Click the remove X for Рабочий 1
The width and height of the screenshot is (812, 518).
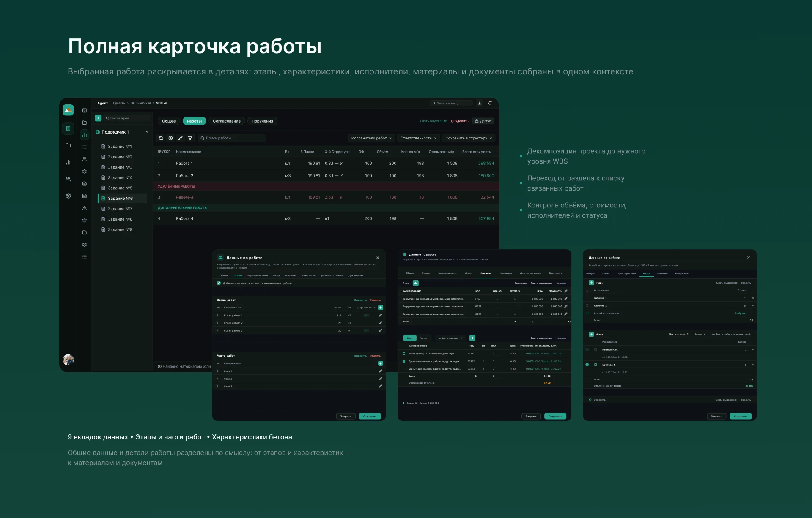tap(753, 298)
